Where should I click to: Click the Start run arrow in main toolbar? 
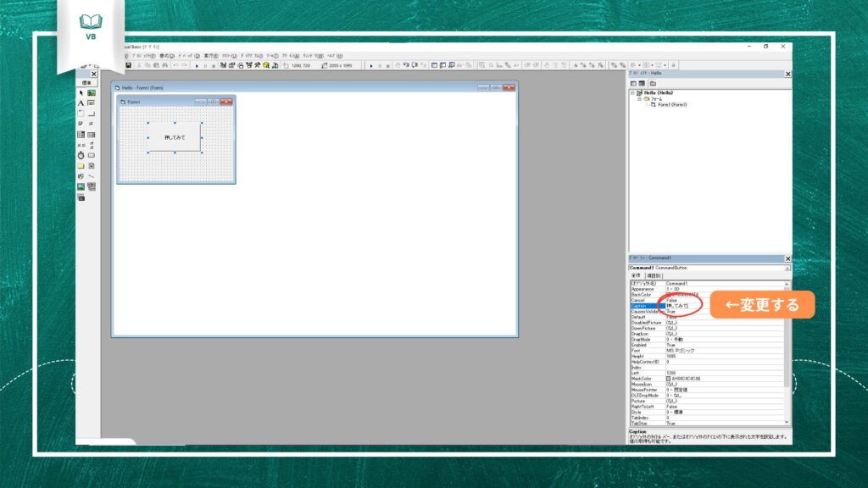pyautogui.click(x=197, y=65)
